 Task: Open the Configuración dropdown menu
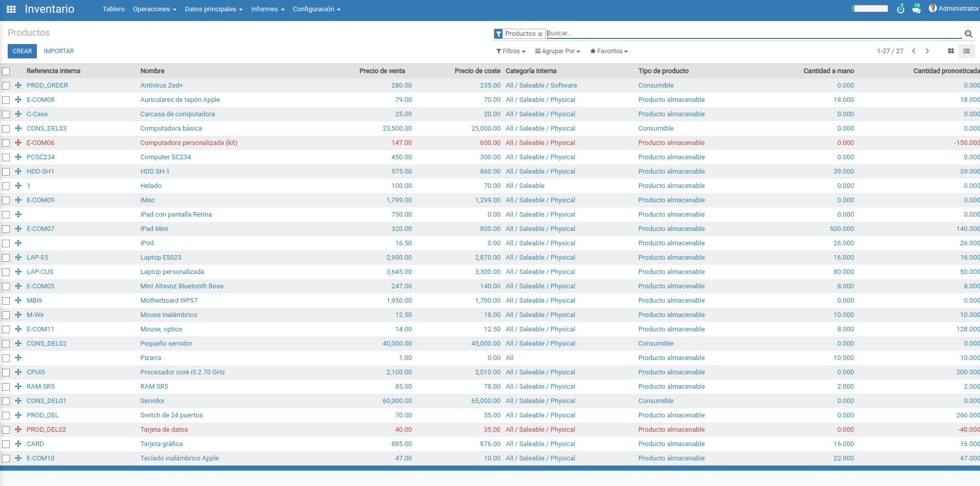(x=317, y=9)
